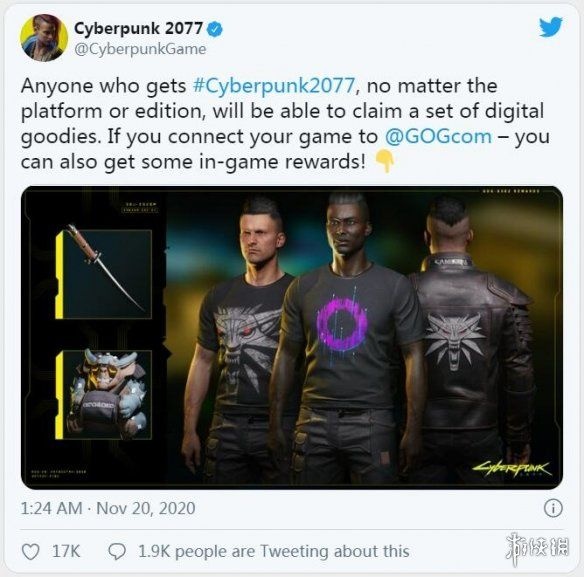Click the tweet info circle icon
The height and width of the screenshot is (577, 584).
[x=553, y=508]
